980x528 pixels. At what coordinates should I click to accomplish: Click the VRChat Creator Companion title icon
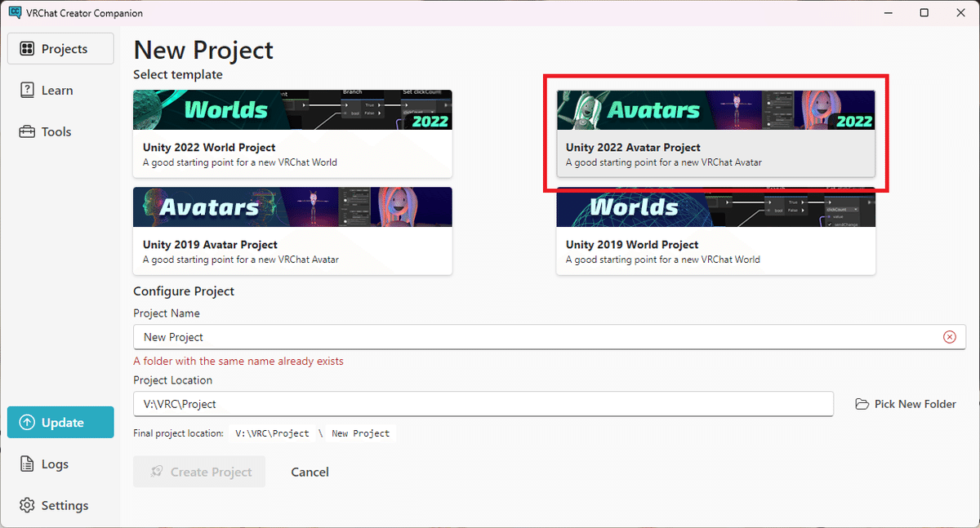click(14, 12)
